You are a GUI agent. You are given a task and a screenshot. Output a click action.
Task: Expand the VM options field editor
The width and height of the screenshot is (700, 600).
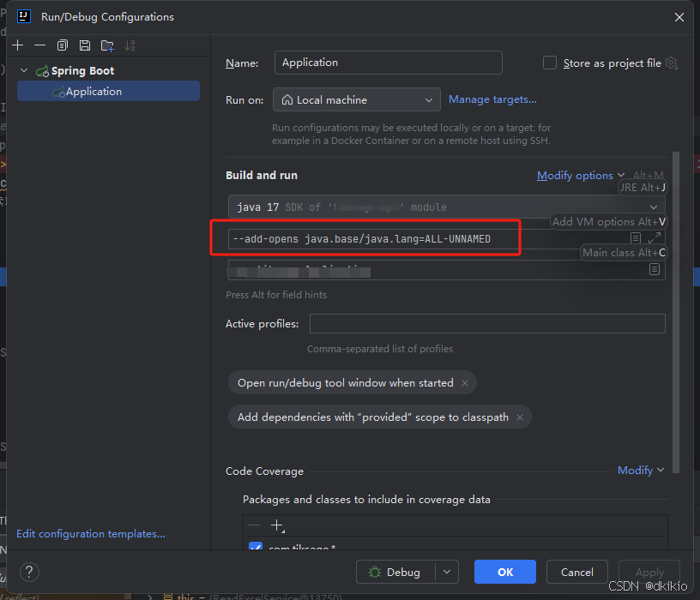tap(654, 237)
